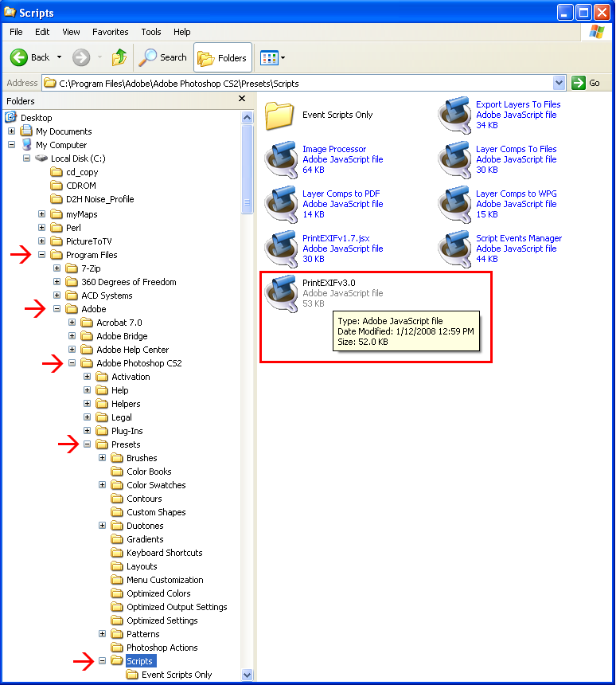
Task: Select ACD Systems folder in tree
Action: pyautogui.click(x=107, y=296)
